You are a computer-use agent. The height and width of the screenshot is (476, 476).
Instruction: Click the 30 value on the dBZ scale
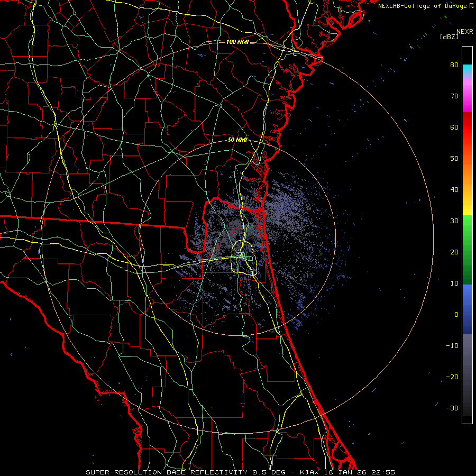[x=454, y=221]
